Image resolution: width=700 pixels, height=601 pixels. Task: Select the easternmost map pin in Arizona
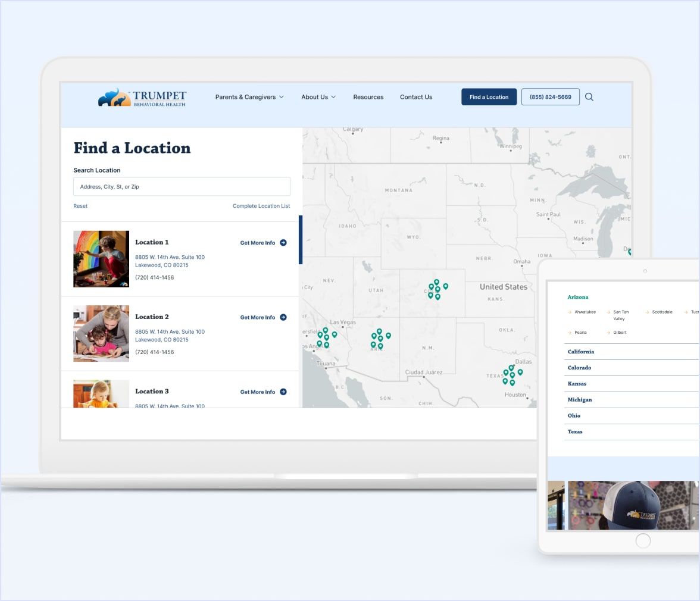[x=388, y=336]
